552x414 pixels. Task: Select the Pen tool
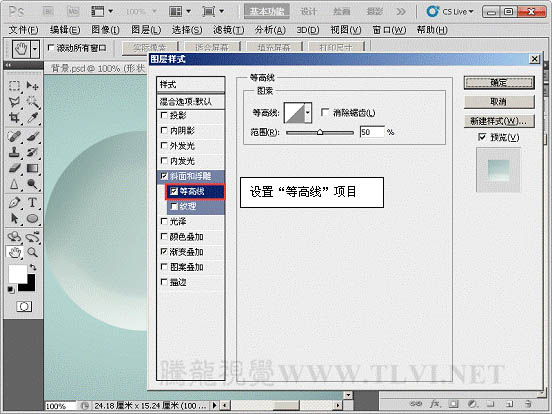coord(14,203)
